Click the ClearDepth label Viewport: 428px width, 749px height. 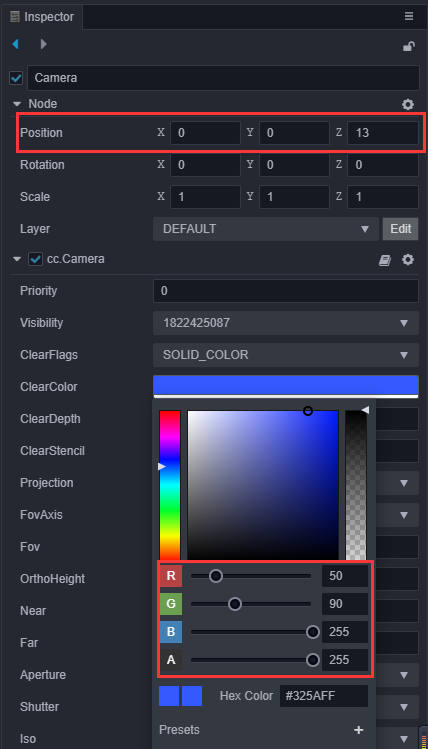pos(50,419)
